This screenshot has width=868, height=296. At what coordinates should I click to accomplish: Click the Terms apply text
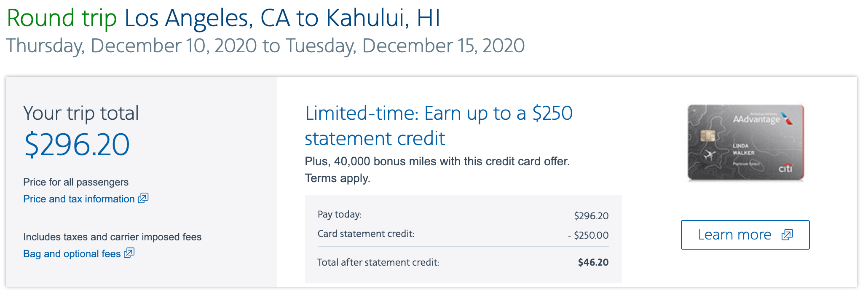click(338, 178)
